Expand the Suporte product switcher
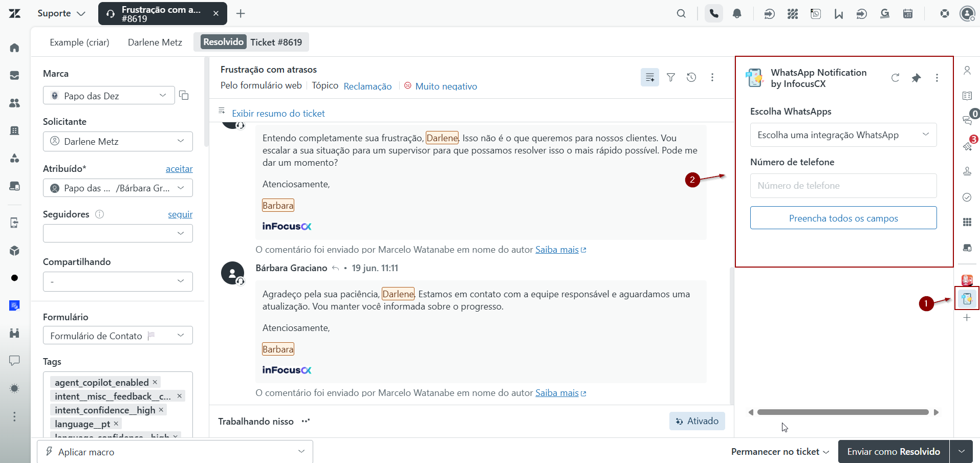The image size is (980, 463). (x=61, y=13)
